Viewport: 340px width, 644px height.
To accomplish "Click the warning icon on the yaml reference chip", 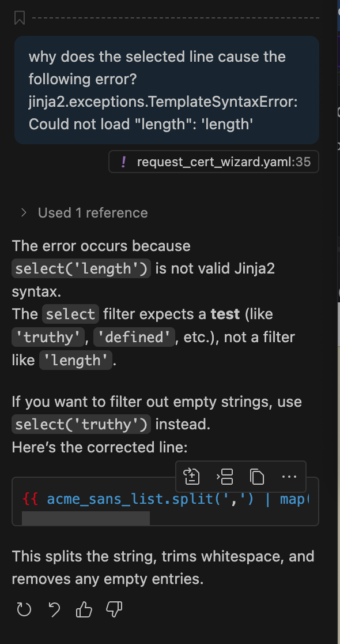I will (x=123, y=162).
